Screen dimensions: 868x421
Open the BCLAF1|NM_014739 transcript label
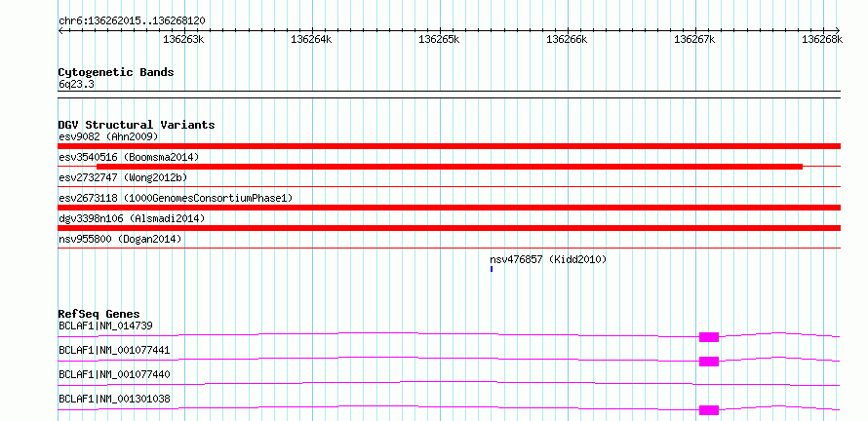(105, 325)
